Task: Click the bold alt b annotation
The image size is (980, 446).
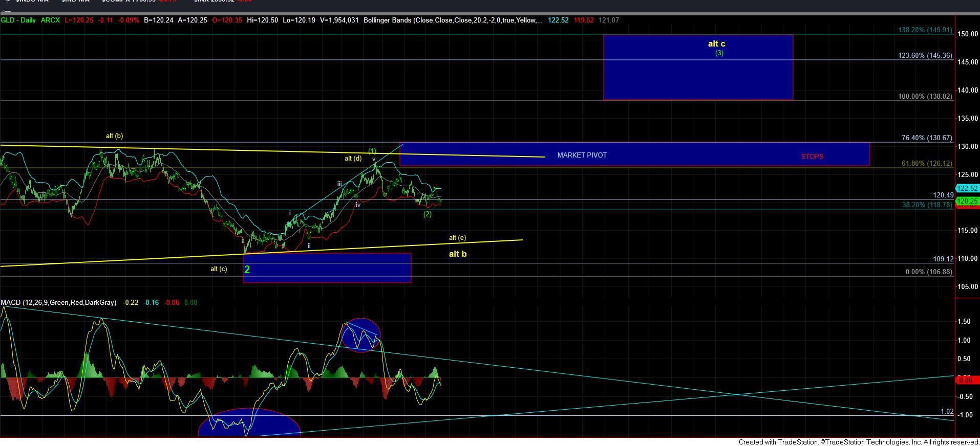Action: pos(457,254)
